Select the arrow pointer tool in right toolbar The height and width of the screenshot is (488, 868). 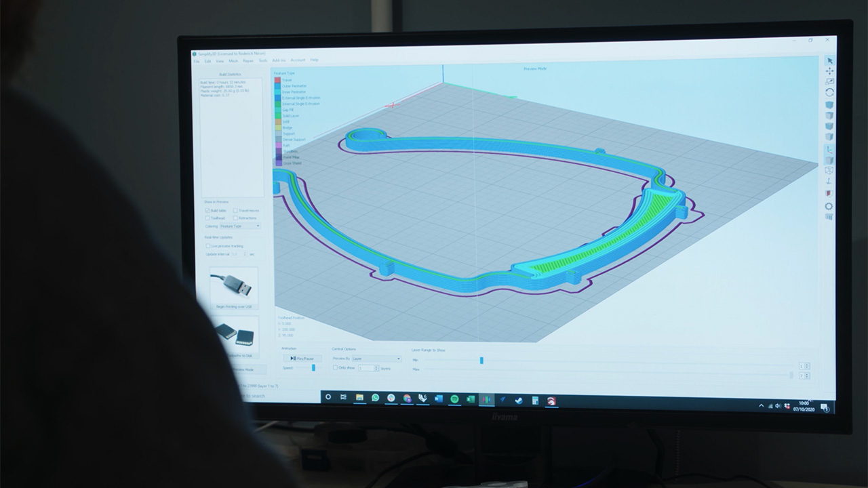829,60
